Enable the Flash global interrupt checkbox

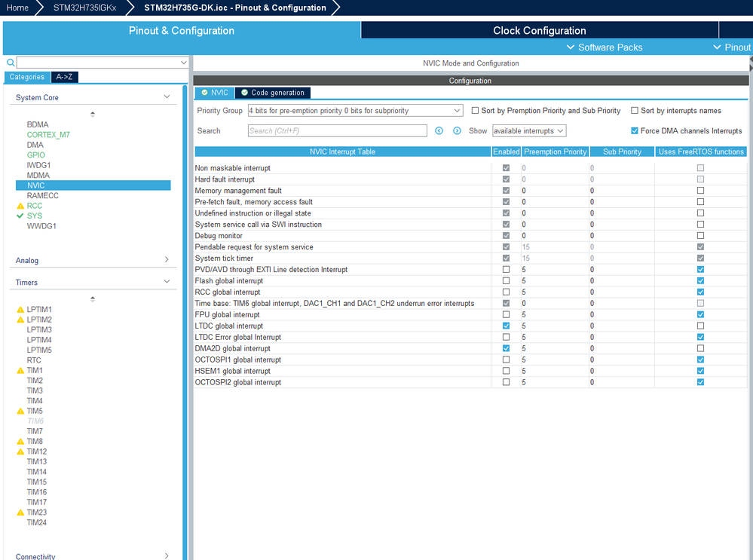(507, 280)
